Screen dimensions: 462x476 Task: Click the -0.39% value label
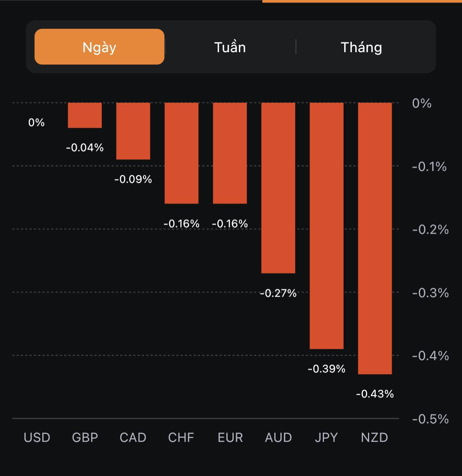pos(326,369)
